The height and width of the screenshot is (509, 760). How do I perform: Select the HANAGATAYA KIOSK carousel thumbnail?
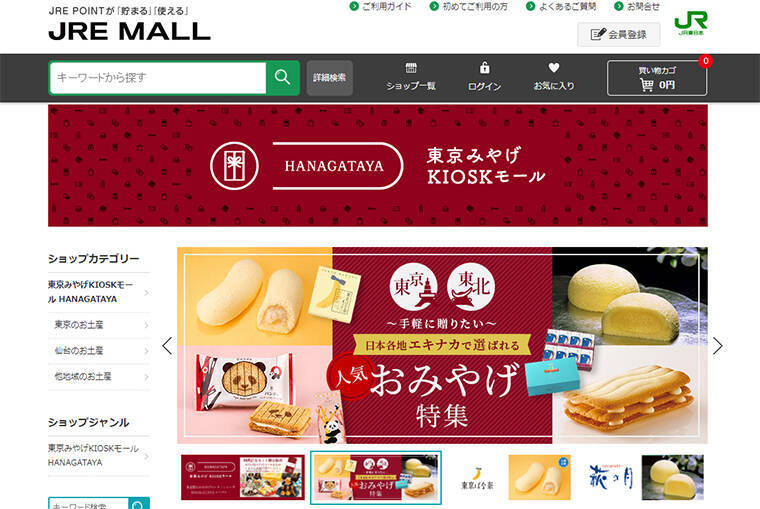coord(243,477)
